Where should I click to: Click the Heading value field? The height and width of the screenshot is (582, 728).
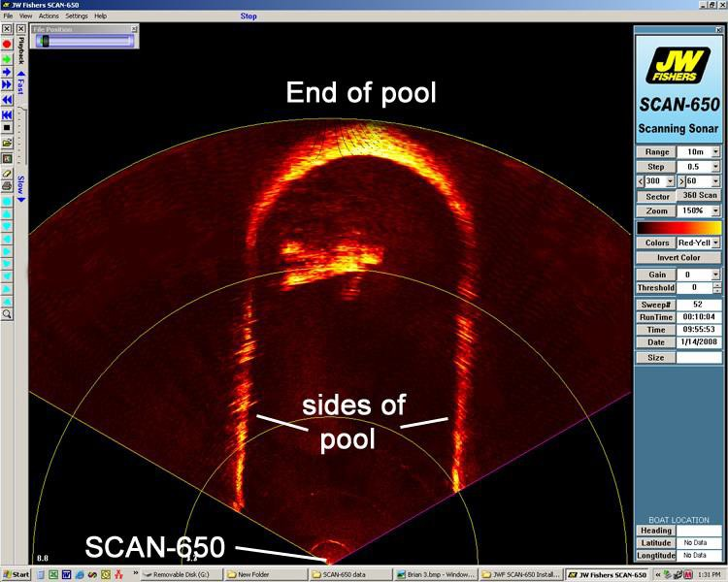point(699,531)
